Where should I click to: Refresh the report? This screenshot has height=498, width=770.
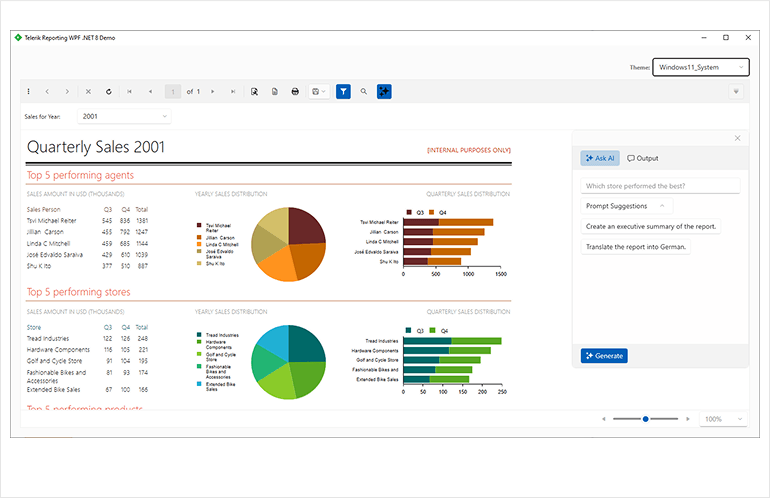pyautogui.click(x=109, y=91)
